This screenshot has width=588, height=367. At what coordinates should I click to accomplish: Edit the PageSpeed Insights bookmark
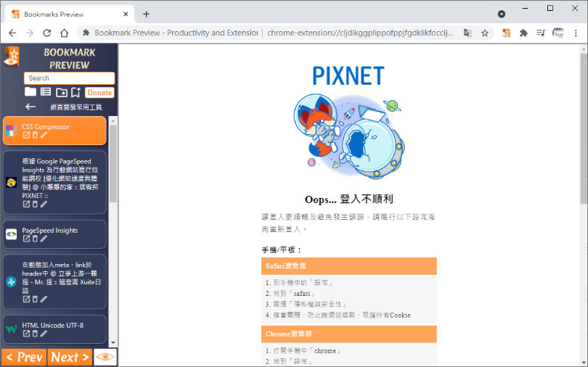click(44, 239)
